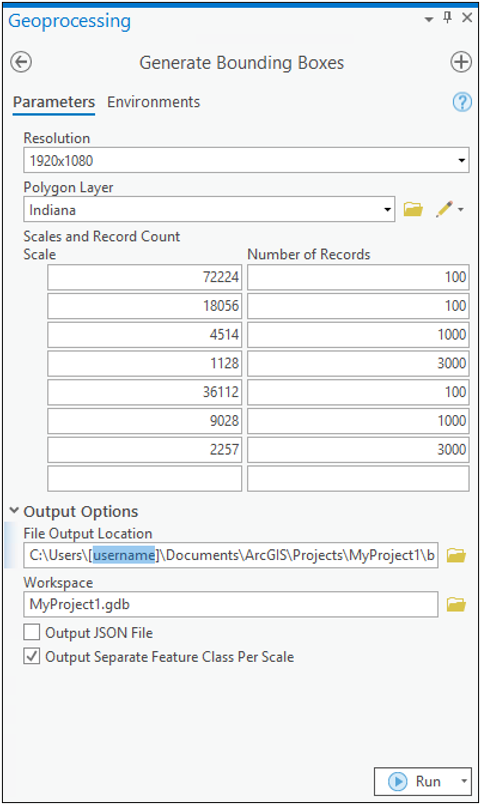Click the Scales and Record Count label

coord(102,236)
